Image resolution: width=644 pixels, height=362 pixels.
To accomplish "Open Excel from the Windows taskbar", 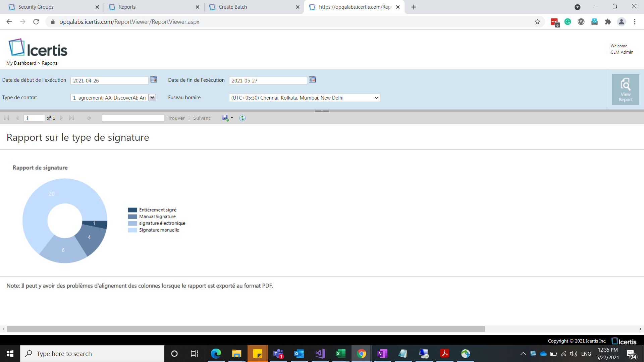I will (x=340, y=354).
